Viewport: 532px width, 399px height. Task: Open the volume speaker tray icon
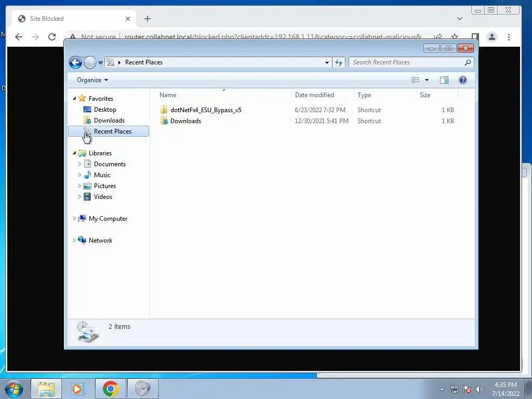pos(479,389)
